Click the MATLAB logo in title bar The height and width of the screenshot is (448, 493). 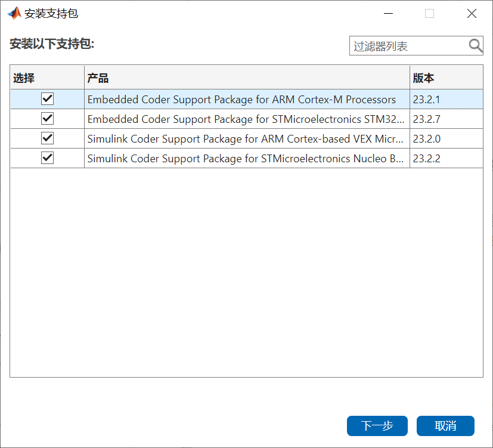[x=14, y=13]
